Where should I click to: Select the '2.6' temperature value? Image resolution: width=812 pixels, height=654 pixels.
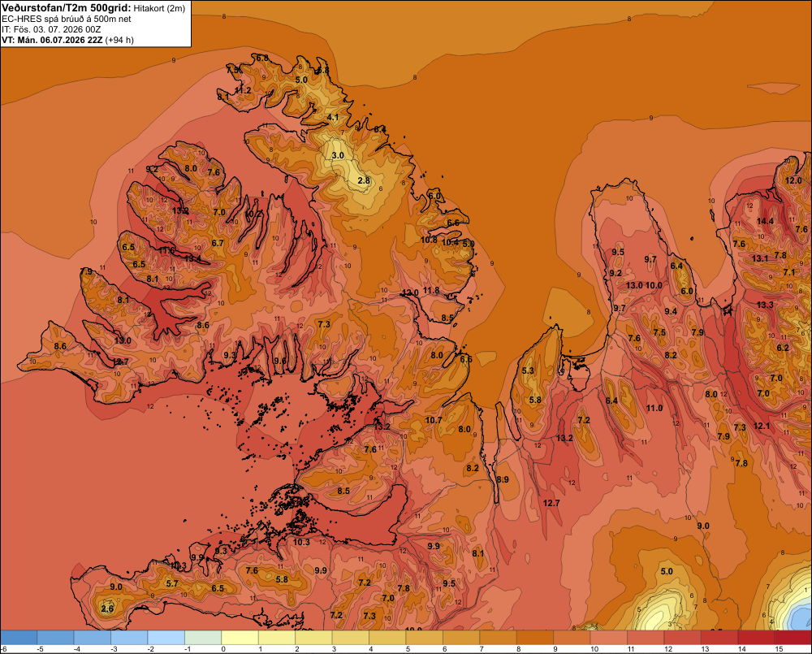[x=107, y=609]
